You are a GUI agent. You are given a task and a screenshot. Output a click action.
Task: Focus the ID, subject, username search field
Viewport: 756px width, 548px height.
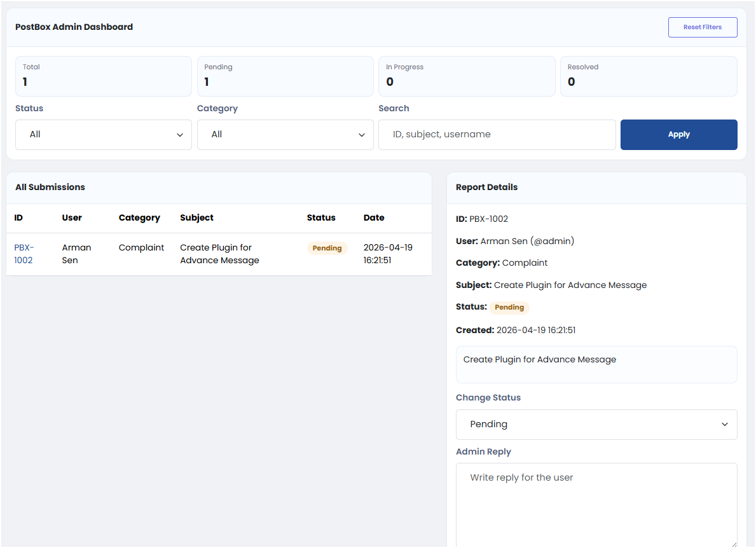click(497, 135)
